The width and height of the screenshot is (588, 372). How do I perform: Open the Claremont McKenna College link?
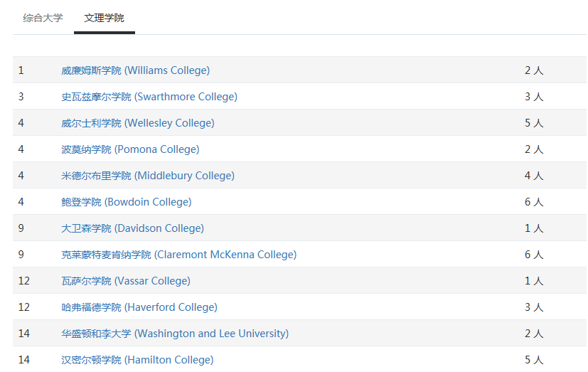click(x=179, y=254)
